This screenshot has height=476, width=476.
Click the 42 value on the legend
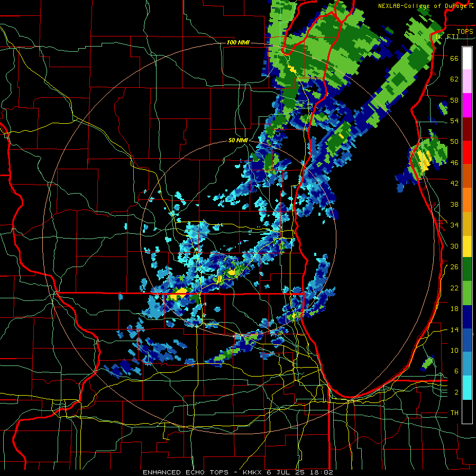(x=454, y=184)
